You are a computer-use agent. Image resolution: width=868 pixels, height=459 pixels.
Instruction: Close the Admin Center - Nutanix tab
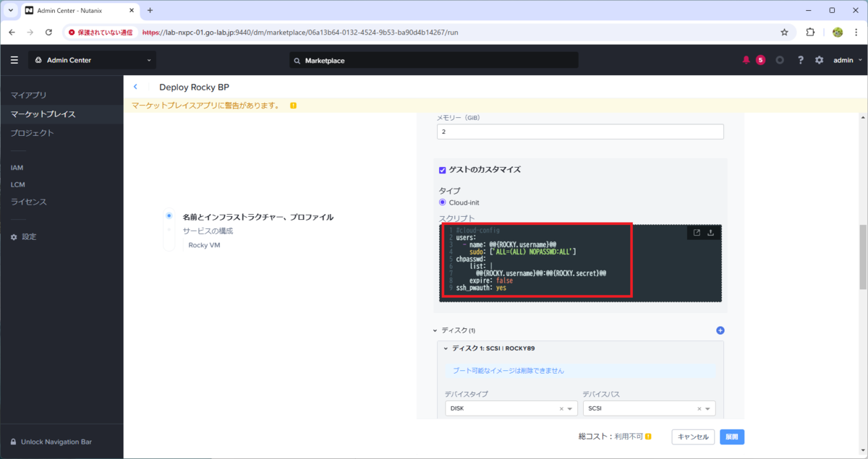point(131,11)
